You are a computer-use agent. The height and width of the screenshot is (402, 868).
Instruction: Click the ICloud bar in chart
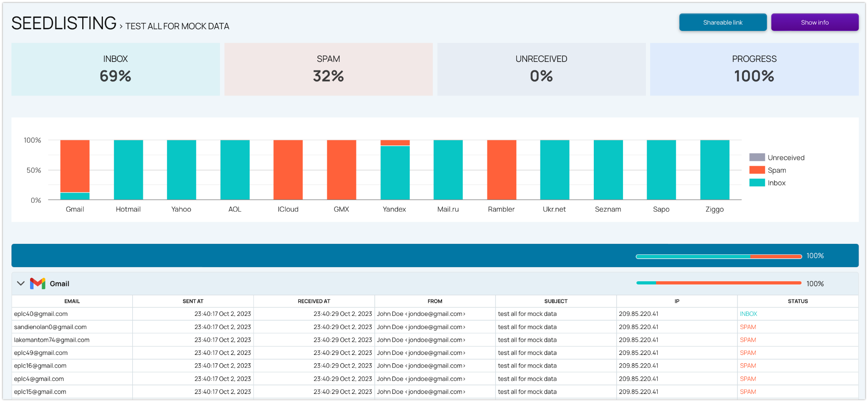click(288, 170)
